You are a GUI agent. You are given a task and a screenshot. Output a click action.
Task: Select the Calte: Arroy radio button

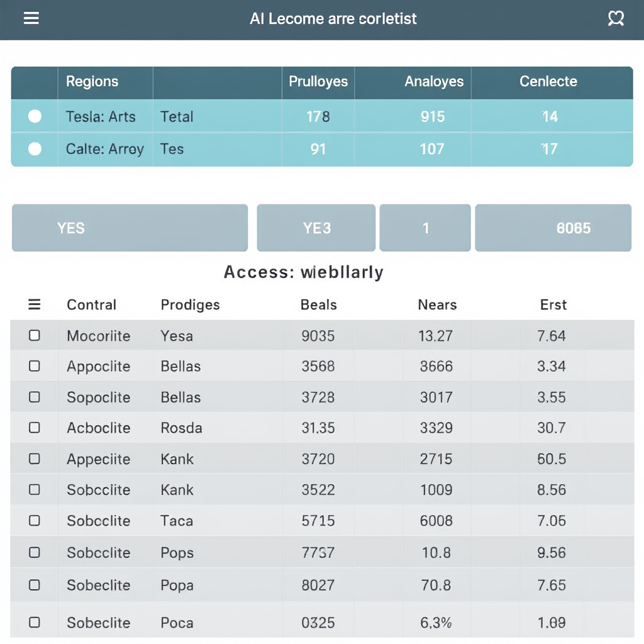35,149
